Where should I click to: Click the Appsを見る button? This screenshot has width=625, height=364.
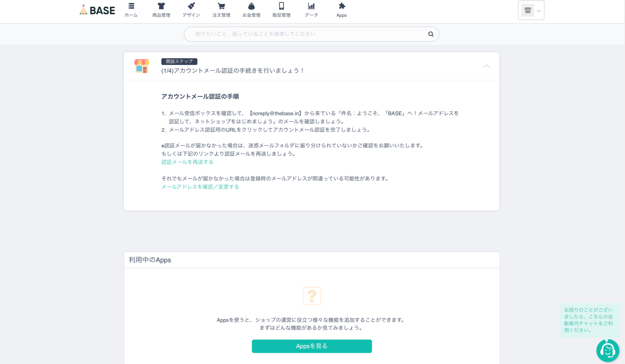pyautogui.click(x=312, y=346)
